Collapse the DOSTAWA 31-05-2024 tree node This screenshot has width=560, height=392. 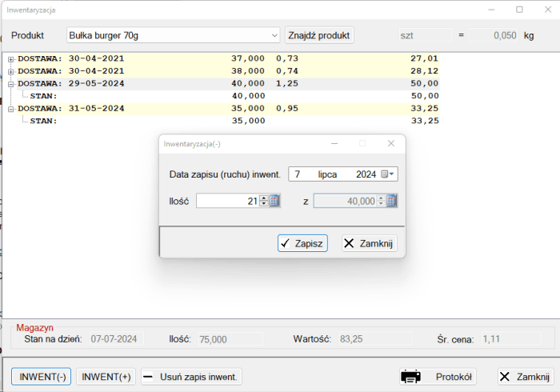(11, 108)
